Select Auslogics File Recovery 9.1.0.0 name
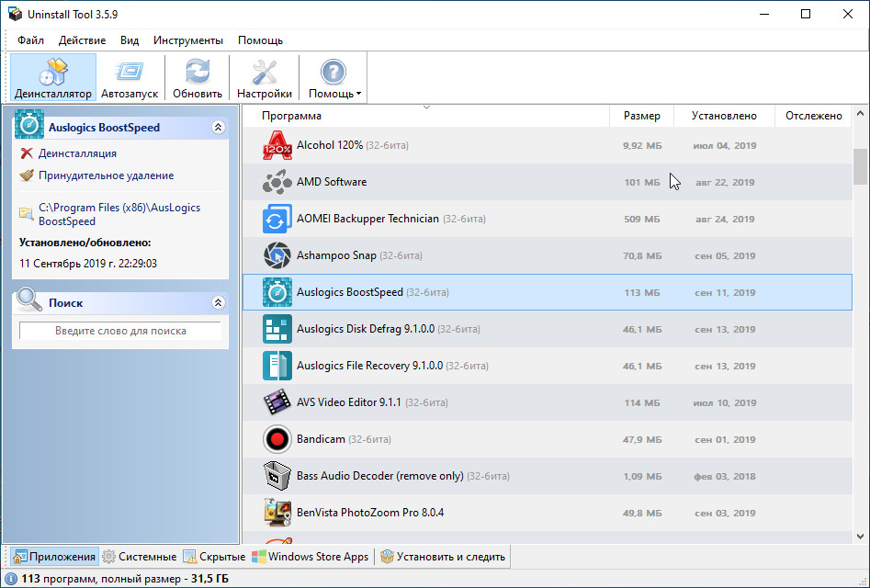 [x=369, y=366]
